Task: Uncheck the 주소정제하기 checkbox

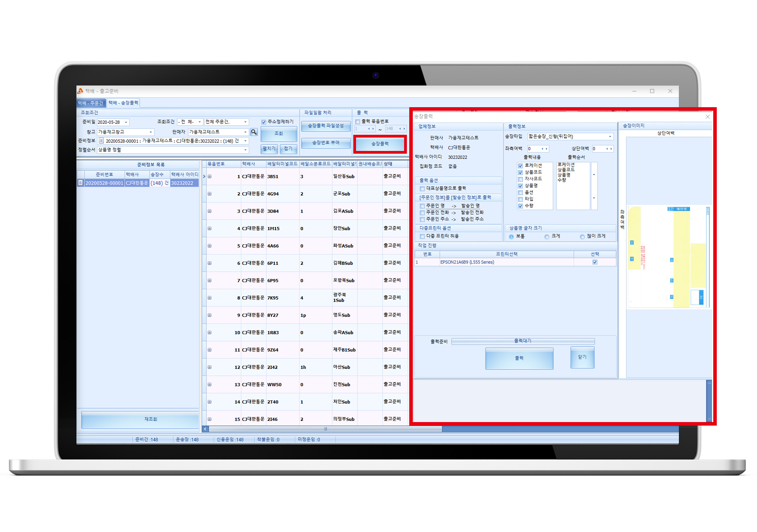Action: tap(264, 122)
